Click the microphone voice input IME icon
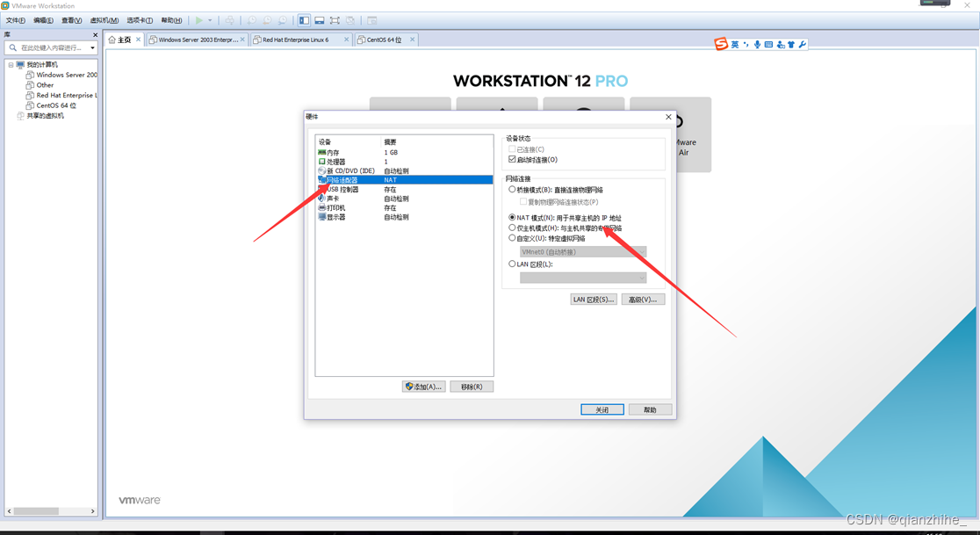Image resolution: width=980 pixels, height=535 pixels. click(x=757, y=45)
